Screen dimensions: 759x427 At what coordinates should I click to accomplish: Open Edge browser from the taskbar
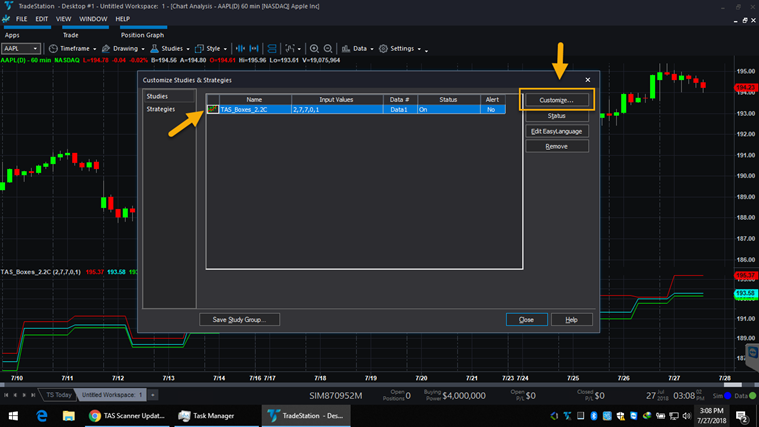click(x=42, y=416)
